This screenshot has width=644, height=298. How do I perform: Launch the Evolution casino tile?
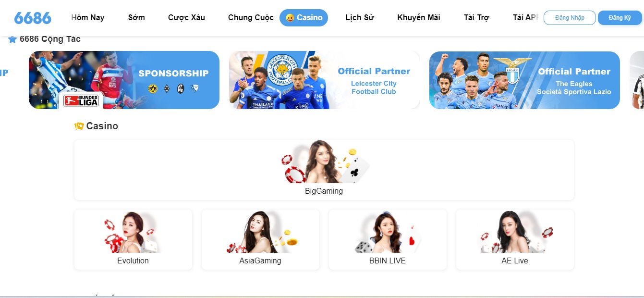tap(133, 239)
